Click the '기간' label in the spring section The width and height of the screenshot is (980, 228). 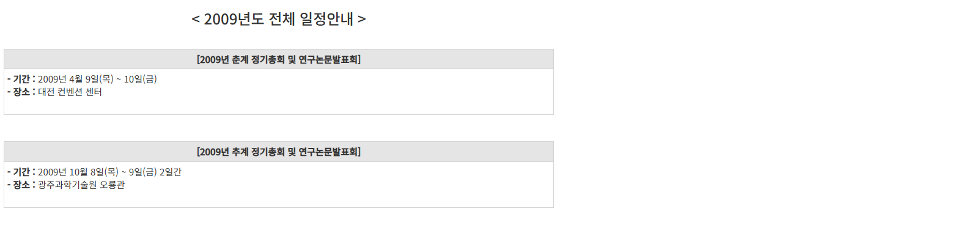[x=21, y=79]
